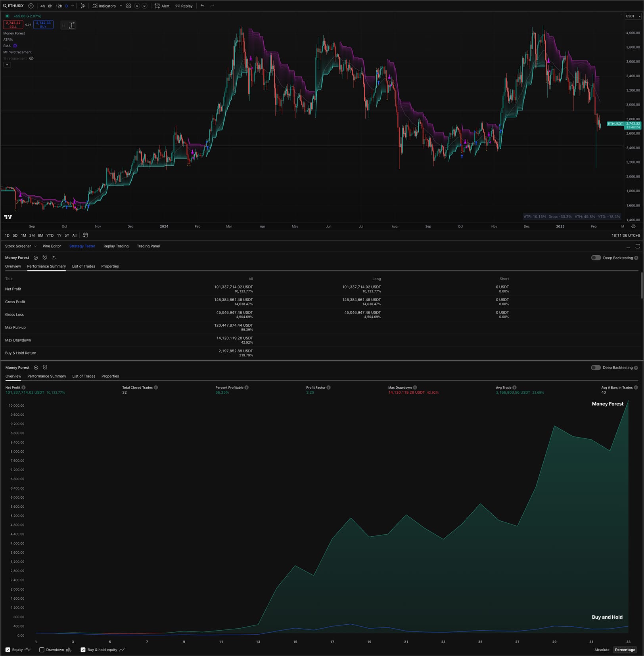Click the candlestick chart type icon
The width and height of the screenshot is (644, 656).
click(82, 6)
